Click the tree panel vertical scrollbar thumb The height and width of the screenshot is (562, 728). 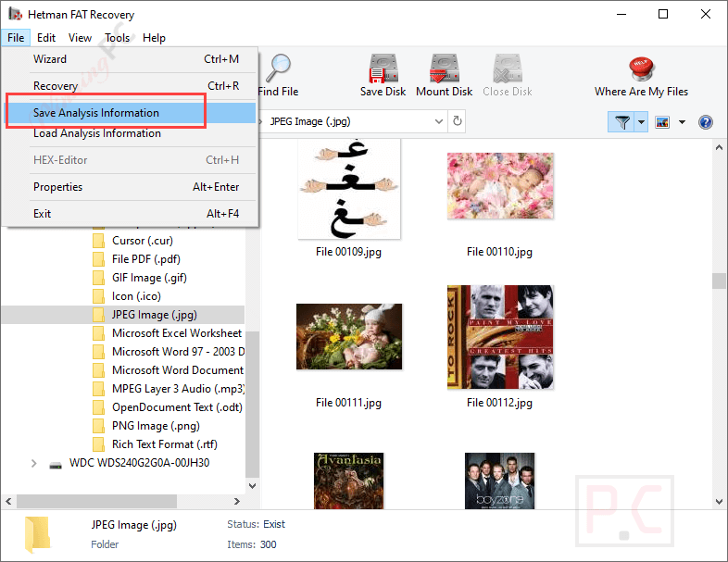(x=252, y=404)
